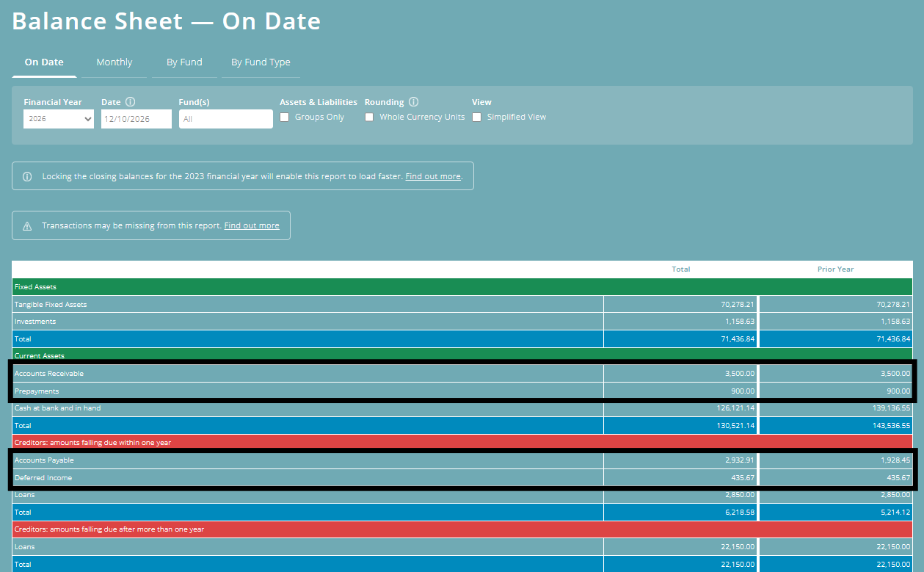Select Creditors due after more than one year header
This screenshot has height=572, width=924.
(462, 529)
